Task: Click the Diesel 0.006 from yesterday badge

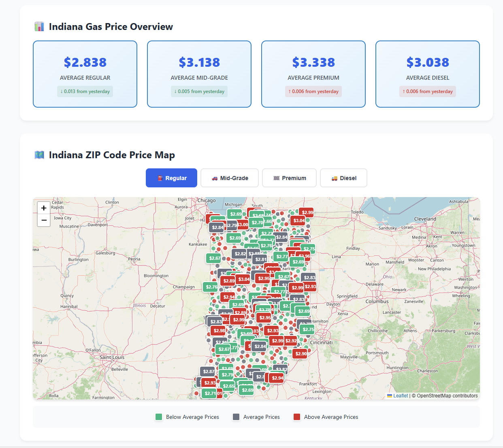Action: coord(428,91)
